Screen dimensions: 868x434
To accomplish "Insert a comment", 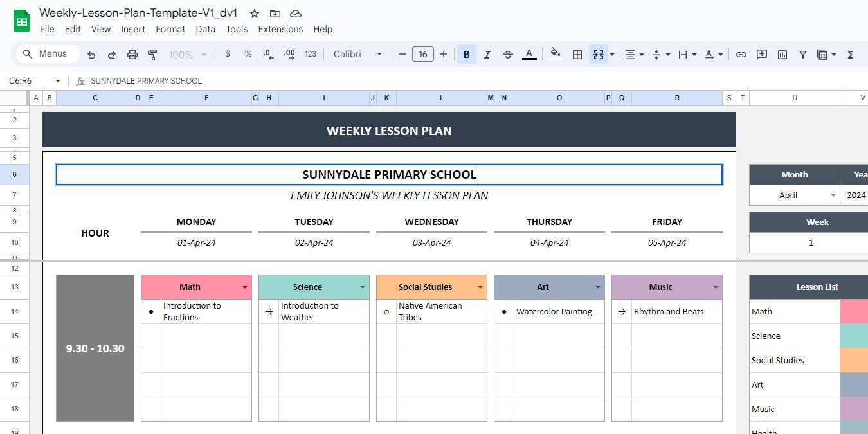I will [761, 54].
